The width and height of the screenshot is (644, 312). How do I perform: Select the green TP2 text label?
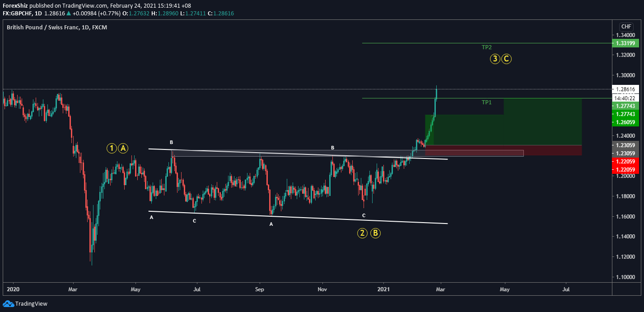(x=486, y=47)
